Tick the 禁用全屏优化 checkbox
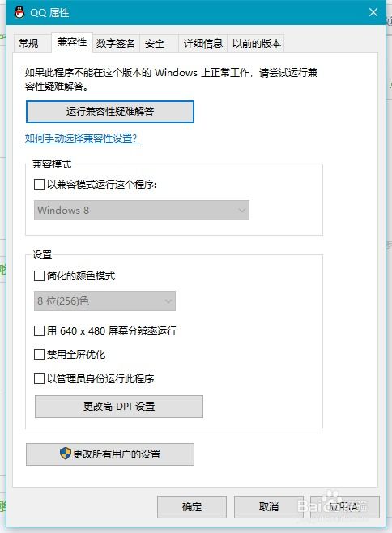This screenshot has height=533, width=392. click(39, 355)
